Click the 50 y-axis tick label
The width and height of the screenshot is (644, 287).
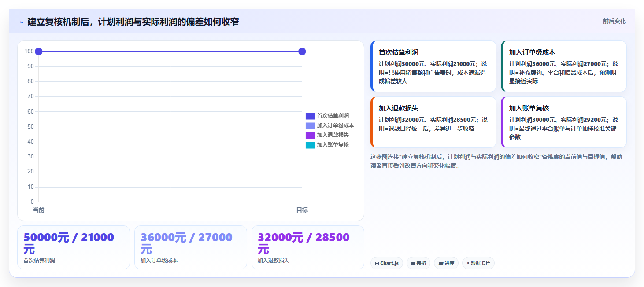30,127
